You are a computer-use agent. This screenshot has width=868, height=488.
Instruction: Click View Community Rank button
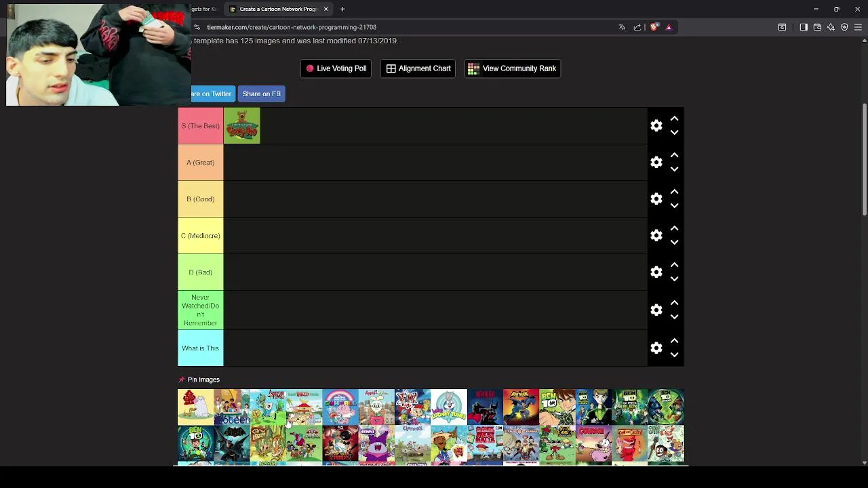(513, 68)
